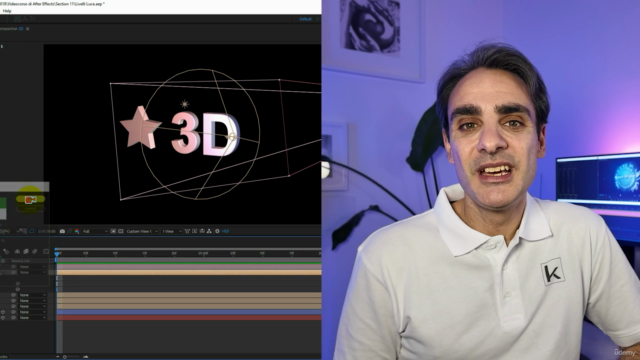The image size is (640, 360).
Task: Click the timeline icon in viewer bar
Action: pyautogui.click(x=202, y=231)
